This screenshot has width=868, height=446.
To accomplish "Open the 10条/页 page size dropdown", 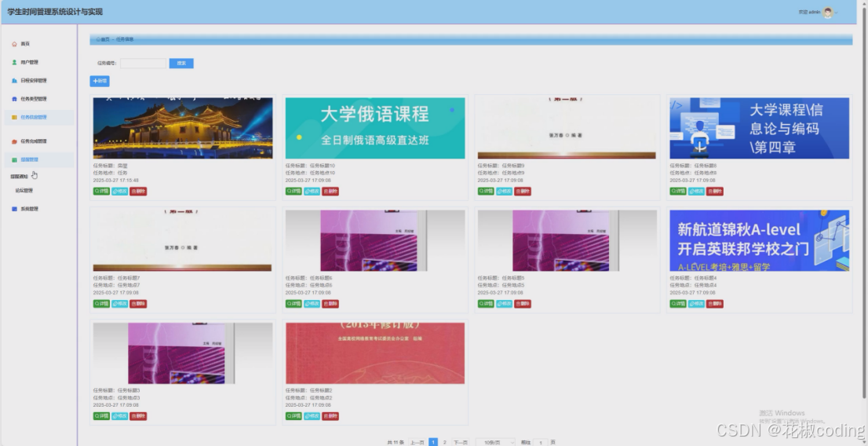I will click(495, 442).
